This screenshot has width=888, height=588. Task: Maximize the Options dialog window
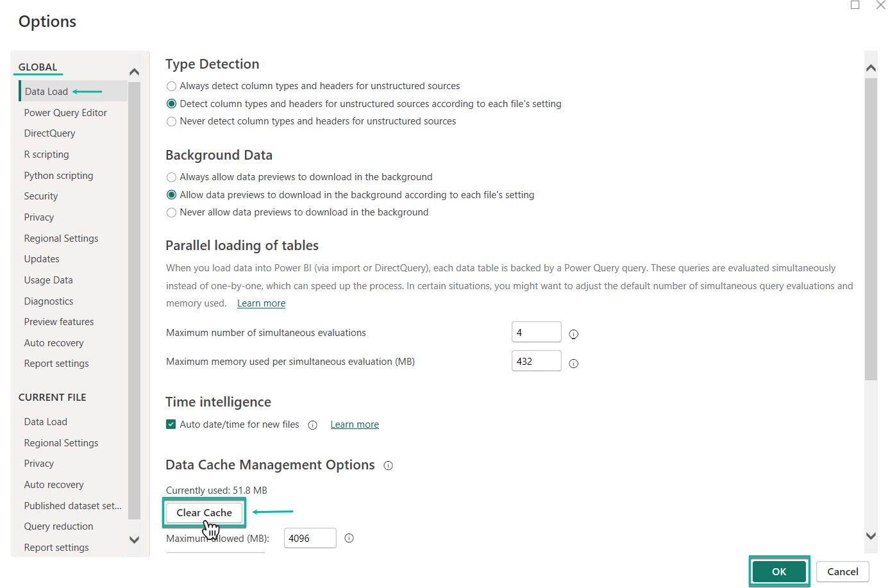click(x=855, y=5)
